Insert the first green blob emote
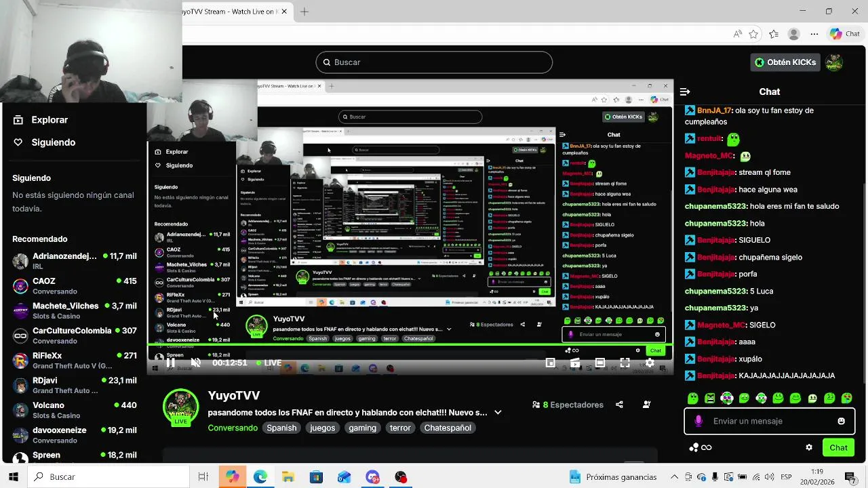 tap(692, 399)
